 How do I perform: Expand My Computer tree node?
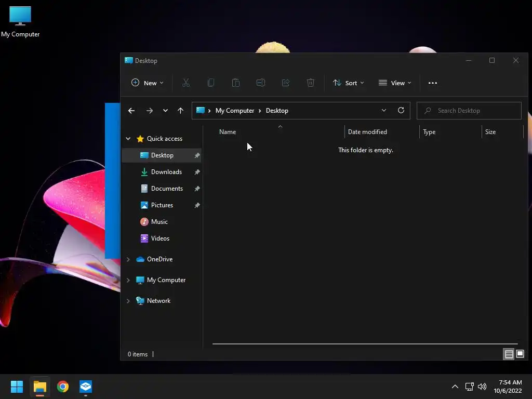pyautogui.click(x=128, y=280)
